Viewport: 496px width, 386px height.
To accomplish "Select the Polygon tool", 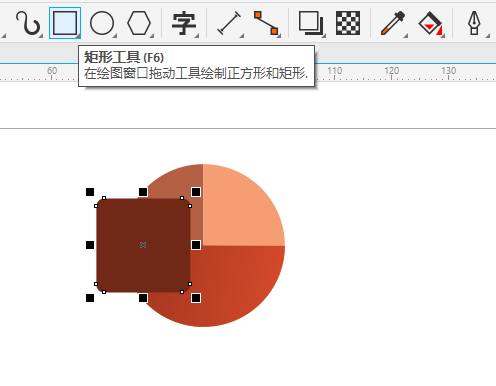I will 139,23.
